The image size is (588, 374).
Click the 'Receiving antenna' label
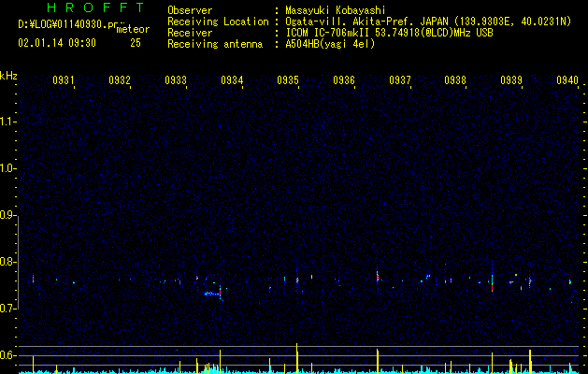pyautogui.click(x=215, y=44)
